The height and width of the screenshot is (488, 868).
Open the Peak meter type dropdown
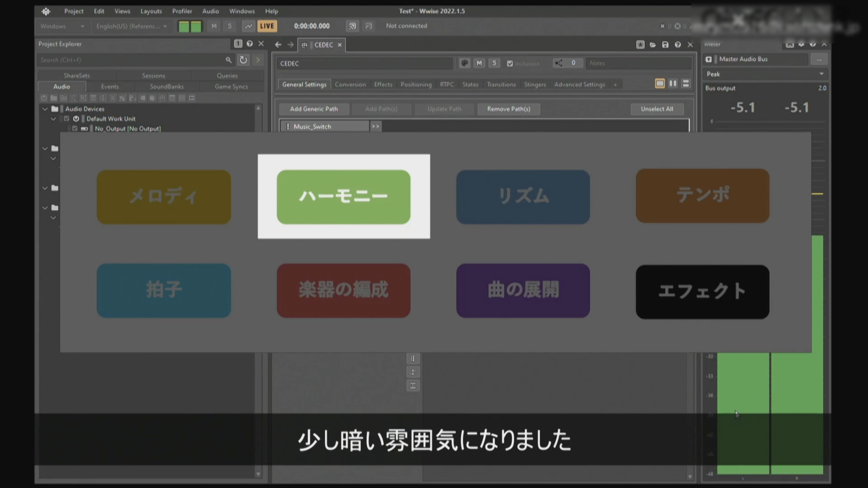765,74
